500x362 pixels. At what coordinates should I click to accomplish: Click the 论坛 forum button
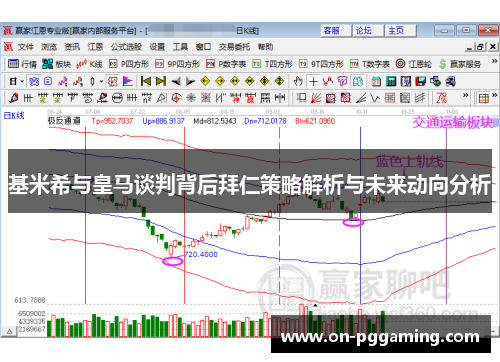coord(368,31)
